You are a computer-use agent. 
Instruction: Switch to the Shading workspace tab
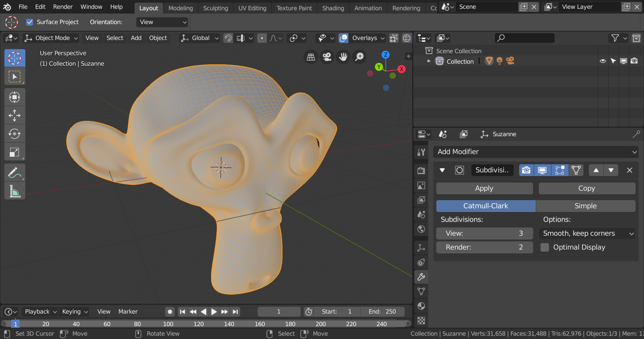333,8
